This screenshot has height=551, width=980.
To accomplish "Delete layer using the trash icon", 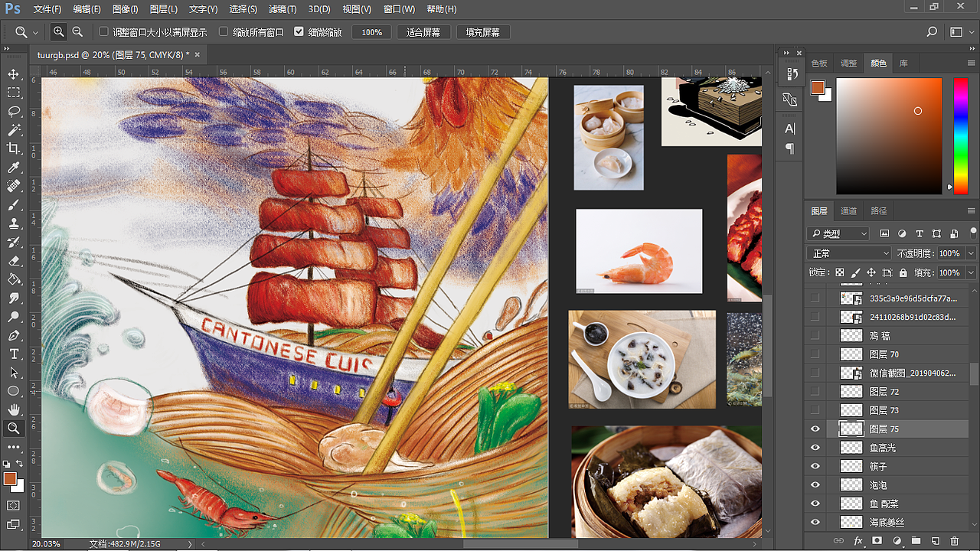I will [x=954, y=541].
